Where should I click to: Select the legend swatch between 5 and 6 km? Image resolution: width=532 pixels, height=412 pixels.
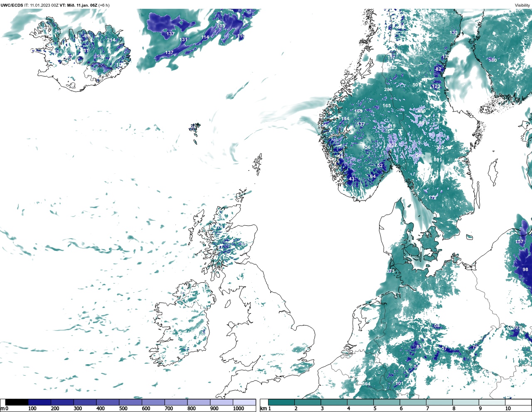pos(387,402)
